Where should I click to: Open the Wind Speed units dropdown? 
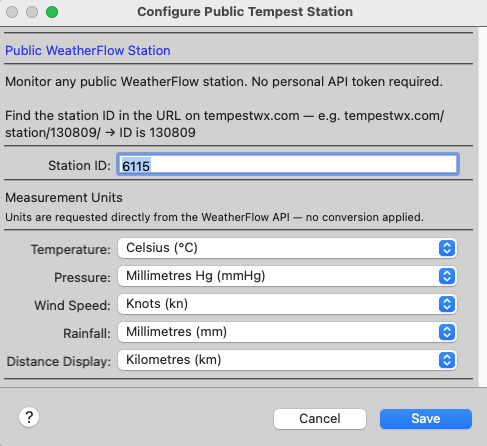pyautogui.click(x=287, y=304)
